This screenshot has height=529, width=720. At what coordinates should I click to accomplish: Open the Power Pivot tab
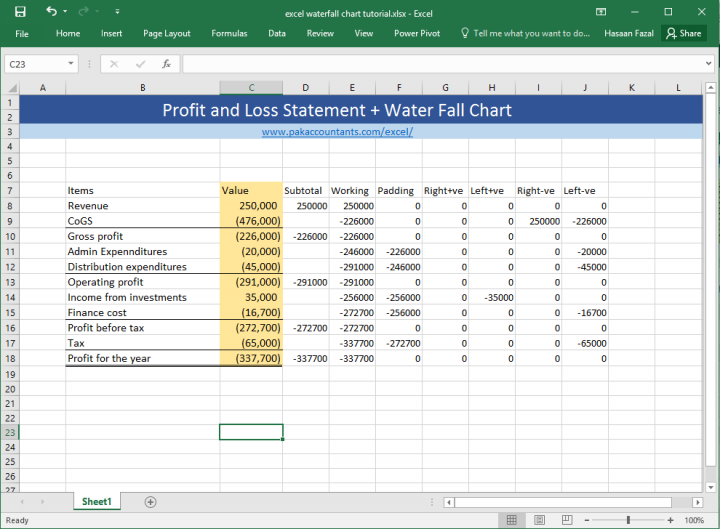[417, 34]
